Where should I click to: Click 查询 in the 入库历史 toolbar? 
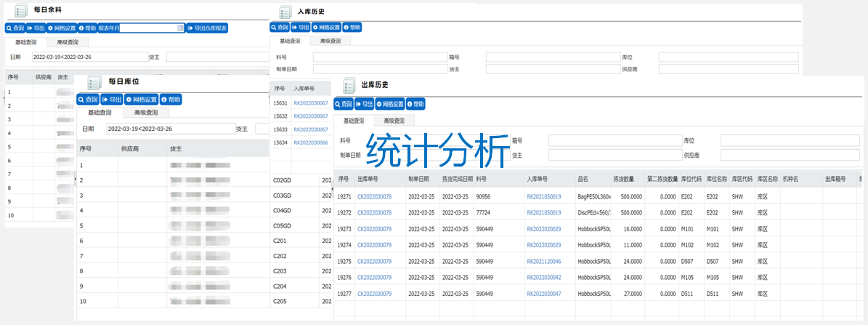point(280,27)
